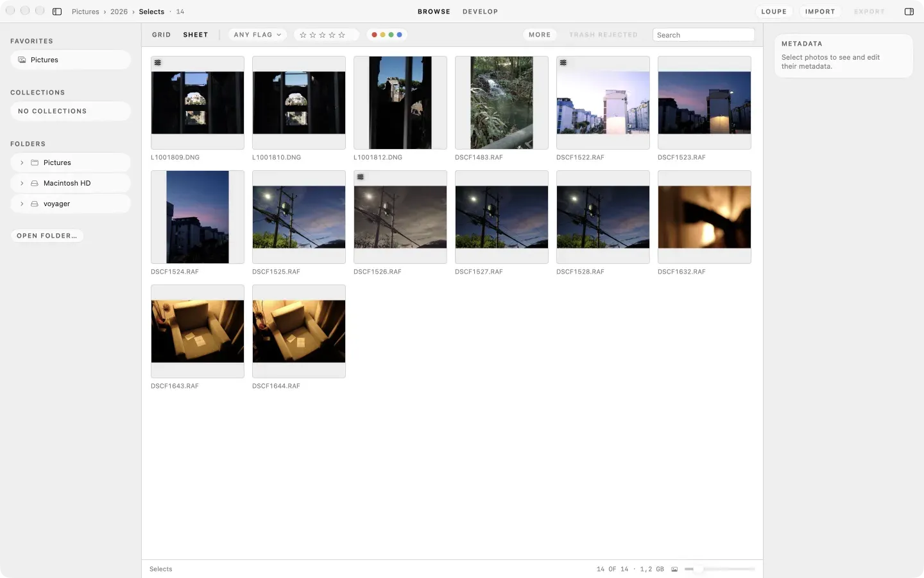Screen dimensions: 924x578
Task: Click the DSCF1524.RAF file name
Action: pos(175,272)
